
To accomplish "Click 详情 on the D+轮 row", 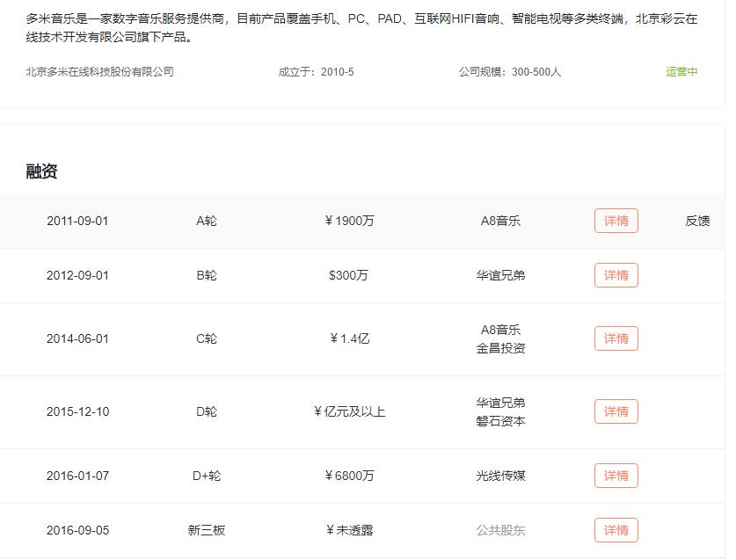I will pyautogui.click(x=616, y=475).
